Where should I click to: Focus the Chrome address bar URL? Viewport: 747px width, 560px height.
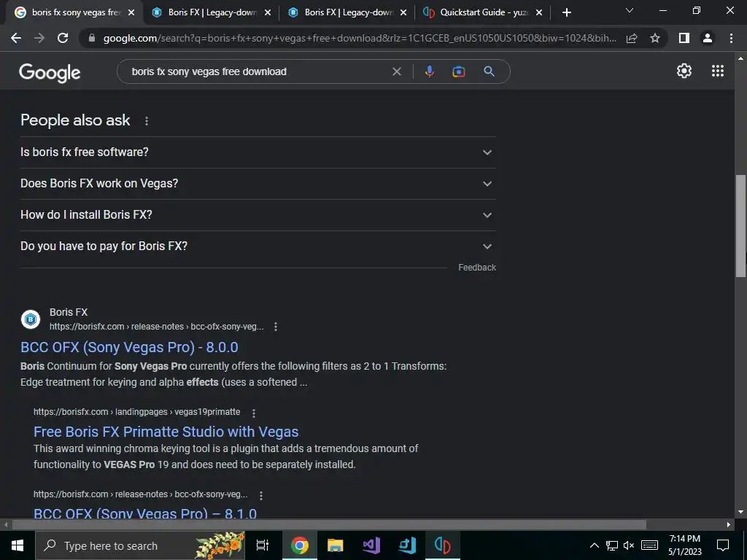(360, 38)
